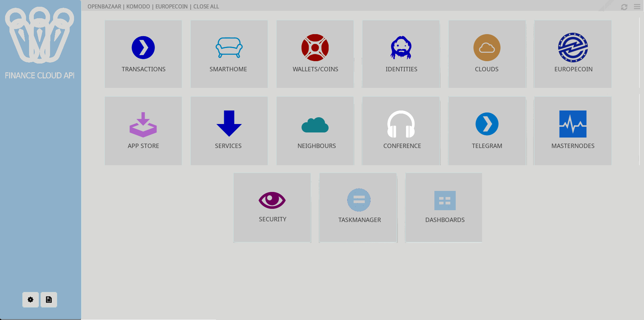Click the CONFERENCE label

pyautogui.click(x=402, y=146)
